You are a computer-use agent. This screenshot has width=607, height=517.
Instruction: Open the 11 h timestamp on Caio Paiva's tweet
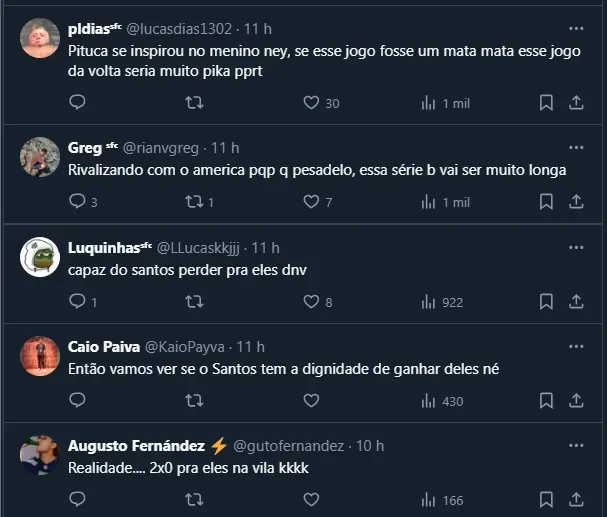(250, 346)
